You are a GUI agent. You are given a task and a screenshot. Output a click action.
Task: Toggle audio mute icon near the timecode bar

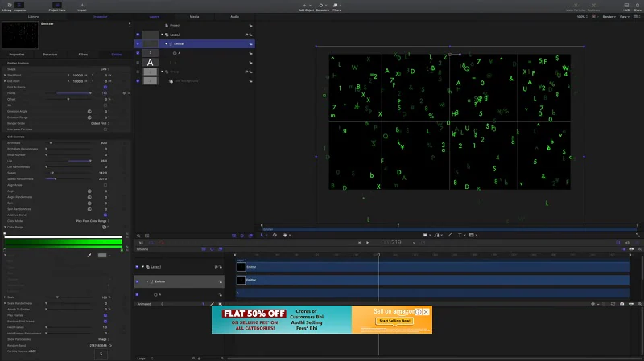(x=627, y=243)
